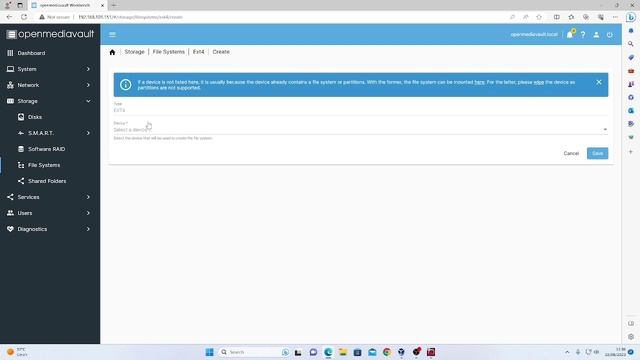
Task: Open the notifications bell icon
Action: [x=570, y=35]
